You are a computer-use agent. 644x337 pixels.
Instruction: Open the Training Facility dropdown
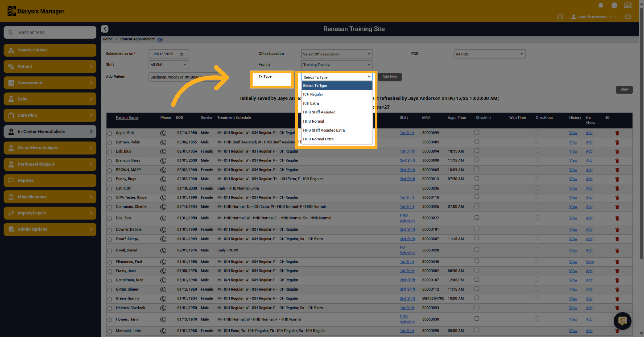[337, 65]
